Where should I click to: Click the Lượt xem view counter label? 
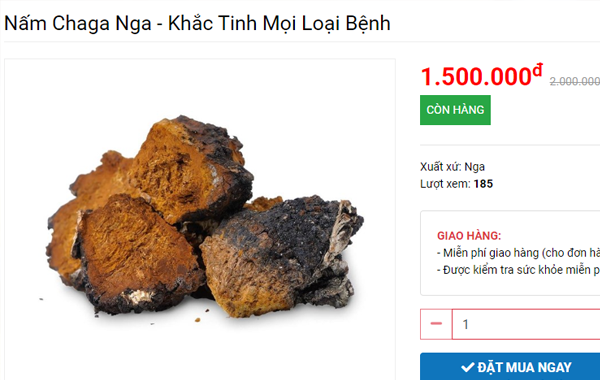click(445, 184)
